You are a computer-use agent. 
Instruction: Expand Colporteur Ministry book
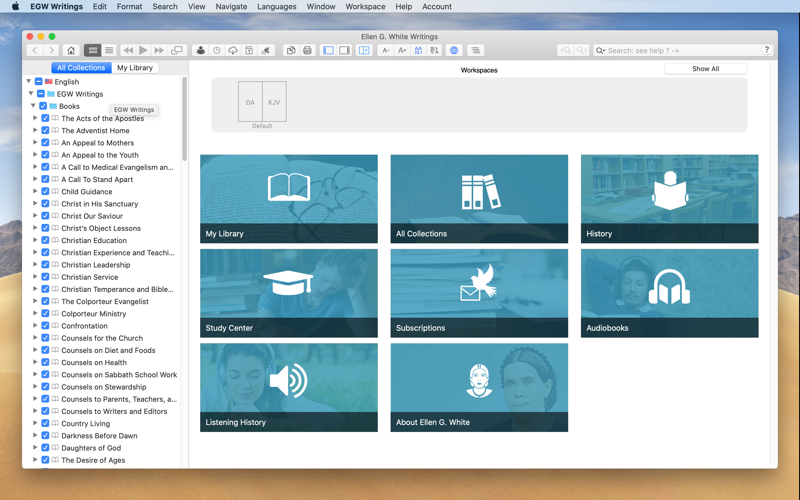(35, 313)
